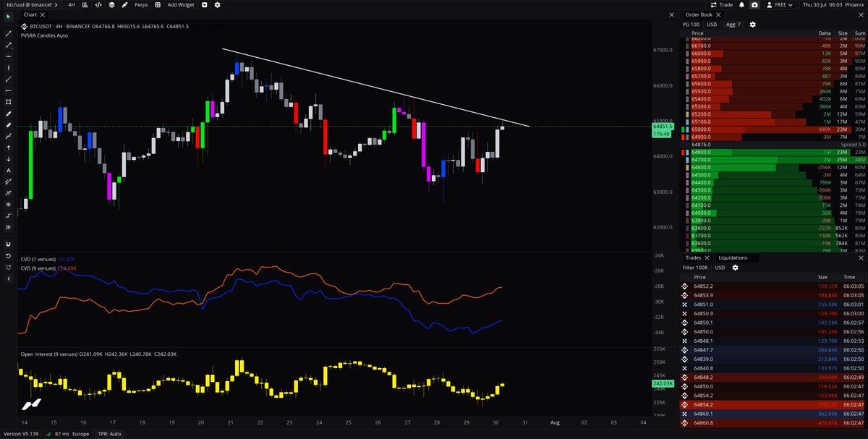Open the main settings gear in top toolbar
Viewport: 868px width, 439px height.
(x=218, y=4)
